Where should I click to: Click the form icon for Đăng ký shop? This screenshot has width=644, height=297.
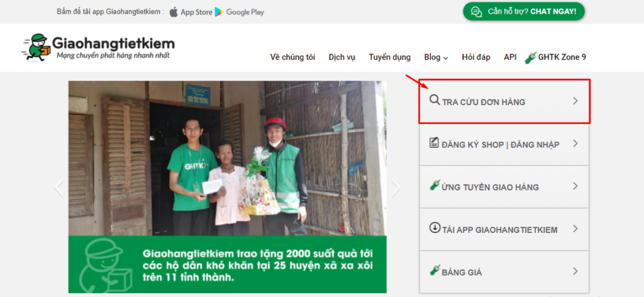(x=434, y=143)
